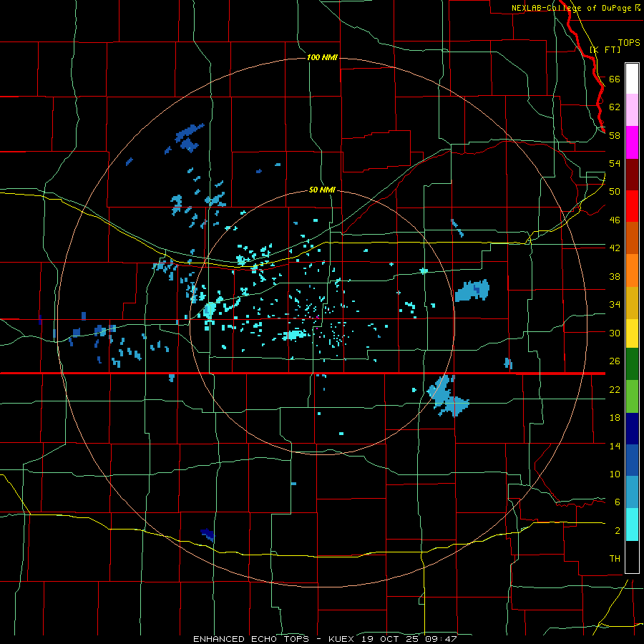This screenshot has width=644, height=644.
Task: Click the 30 legend value
Action: point(615,333)
